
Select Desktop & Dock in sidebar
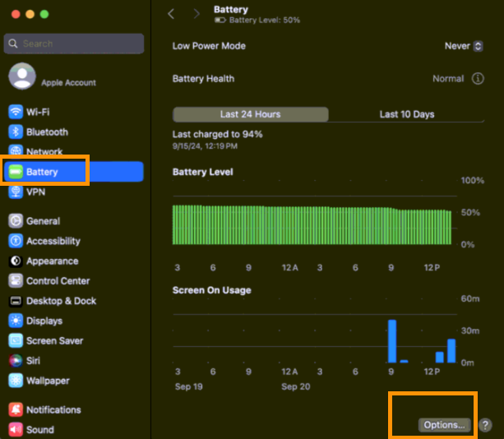tap(61, 301)
